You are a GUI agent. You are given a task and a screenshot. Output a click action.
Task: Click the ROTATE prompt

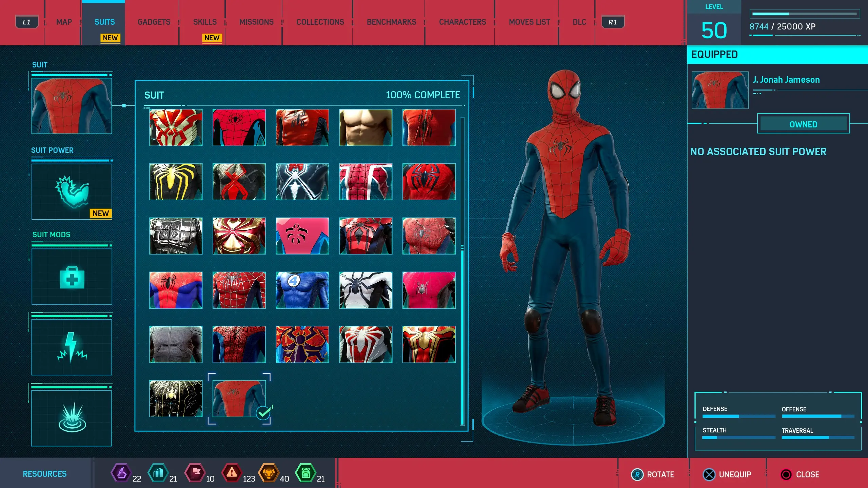point(653,474)
